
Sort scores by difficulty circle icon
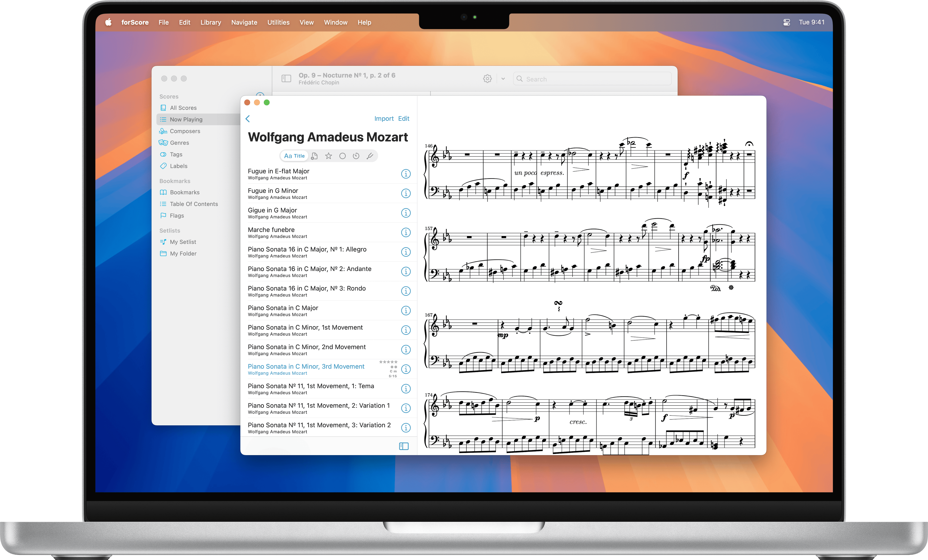click(342, 156)
